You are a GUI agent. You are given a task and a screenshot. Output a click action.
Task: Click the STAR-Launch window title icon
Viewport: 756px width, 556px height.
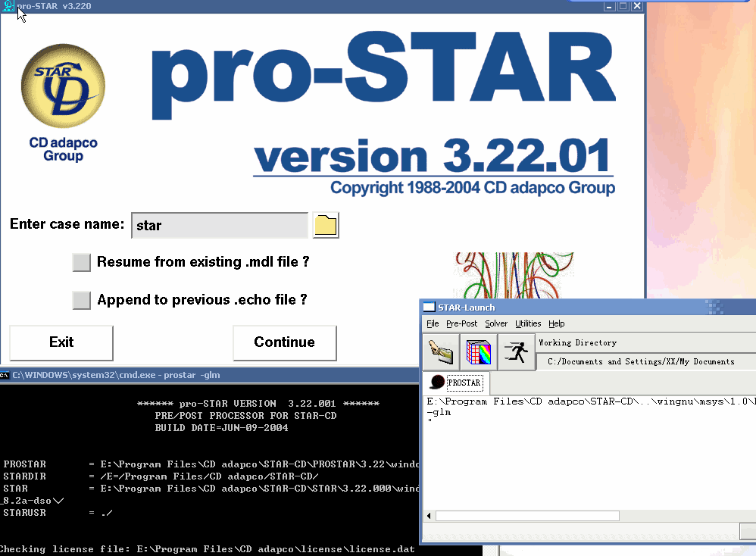coord(429,308)
